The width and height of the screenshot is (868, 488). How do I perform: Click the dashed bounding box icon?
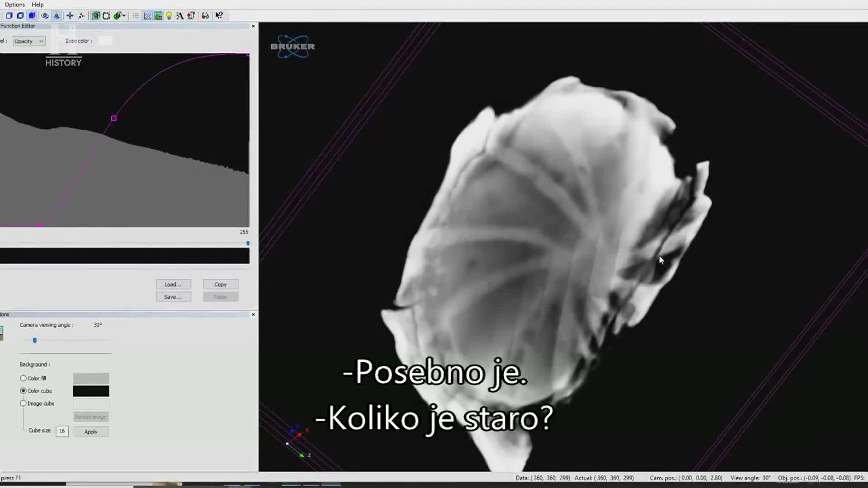(106, 16)
